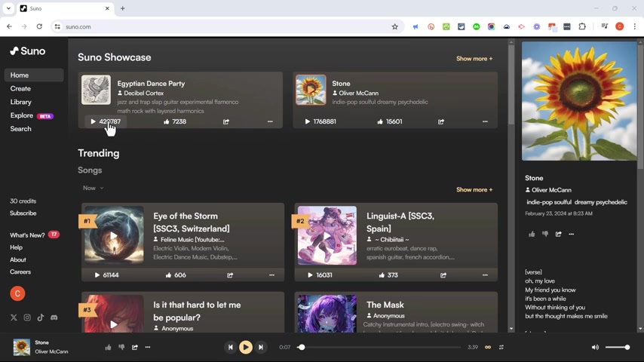Screen dimensions: 644x362
Task: Play Stone in Showcase card
Action: 320,121
